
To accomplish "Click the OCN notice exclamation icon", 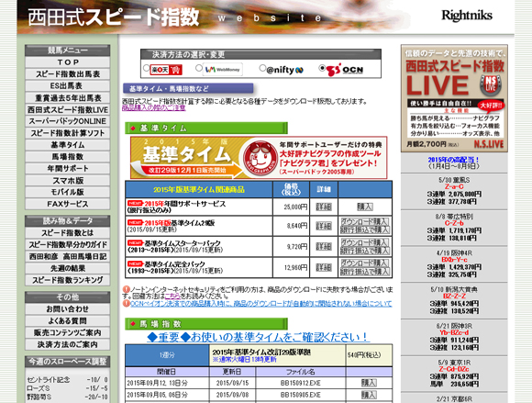I will [x=126, y=303].
